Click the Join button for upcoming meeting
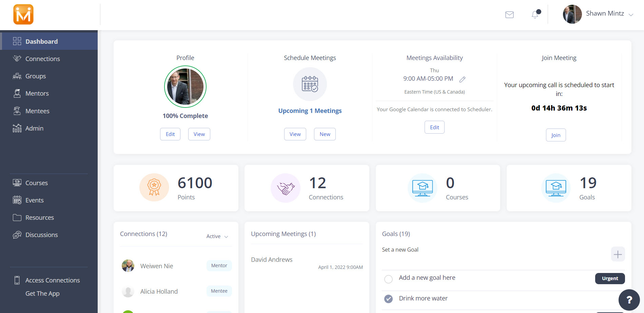 tap(555, 135)
